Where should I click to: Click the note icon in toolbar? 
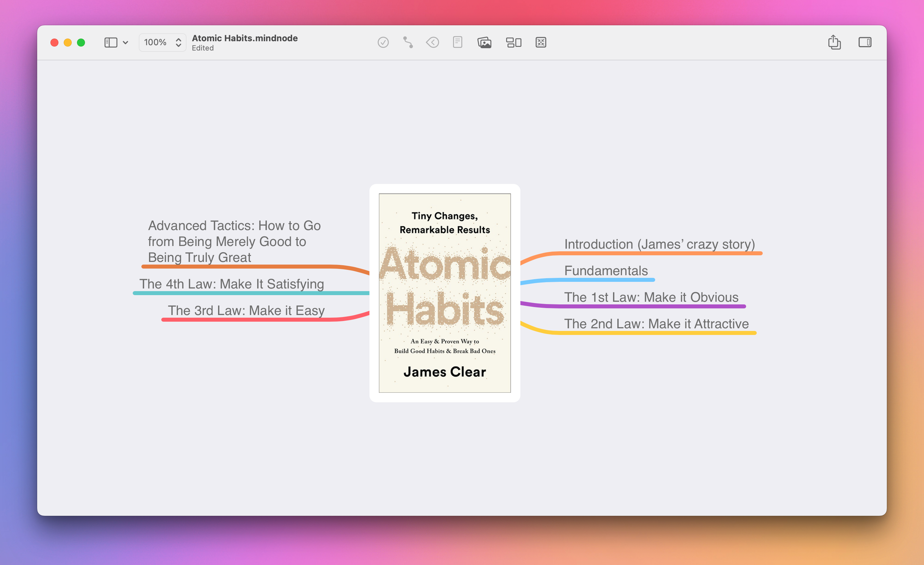coord(457,43)
